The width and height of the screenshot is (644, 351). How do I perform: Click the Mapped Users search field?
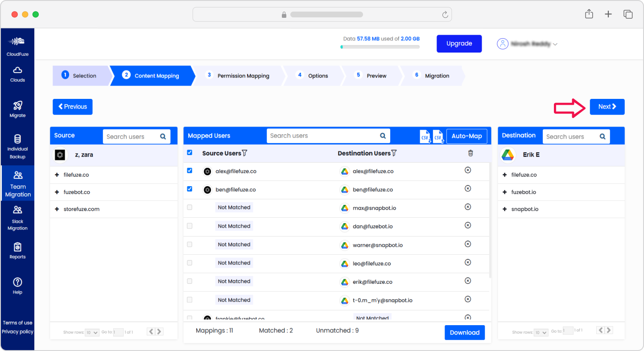click(328, 136)
